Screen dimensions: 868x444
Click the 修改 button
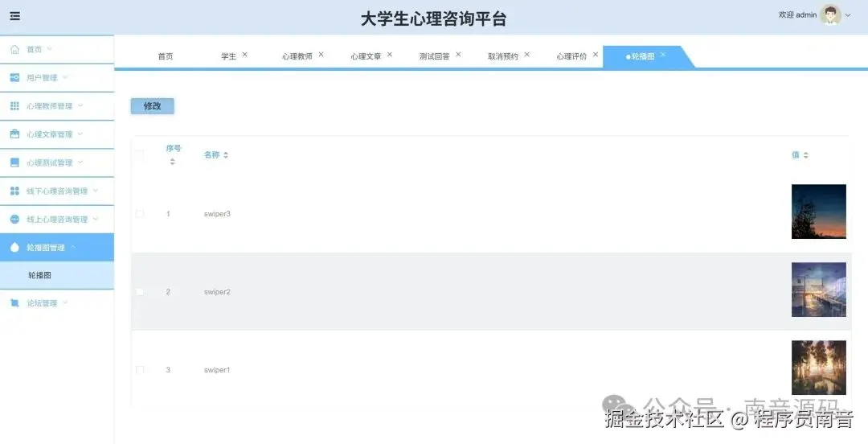click(x=152, y=106)
